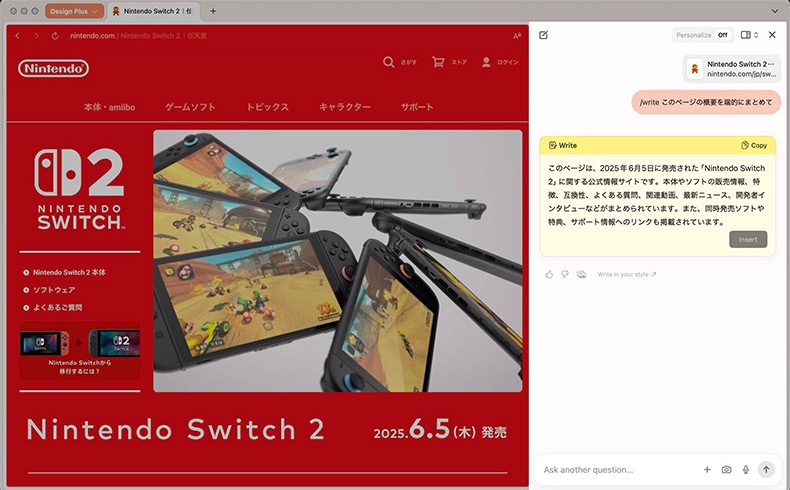Screen dimensions: 790x490
Task: Send the question with the up arrow button
Action: coord(766,469)
